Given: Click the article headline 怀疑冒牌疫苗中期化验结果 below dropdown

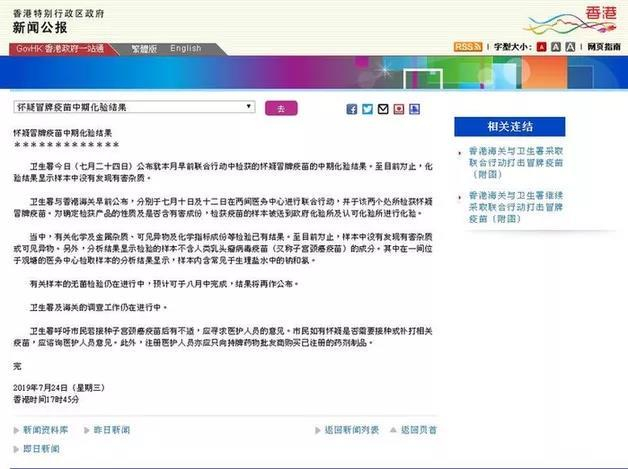Looking at the screenshot, I should click(x=62, y=133).
